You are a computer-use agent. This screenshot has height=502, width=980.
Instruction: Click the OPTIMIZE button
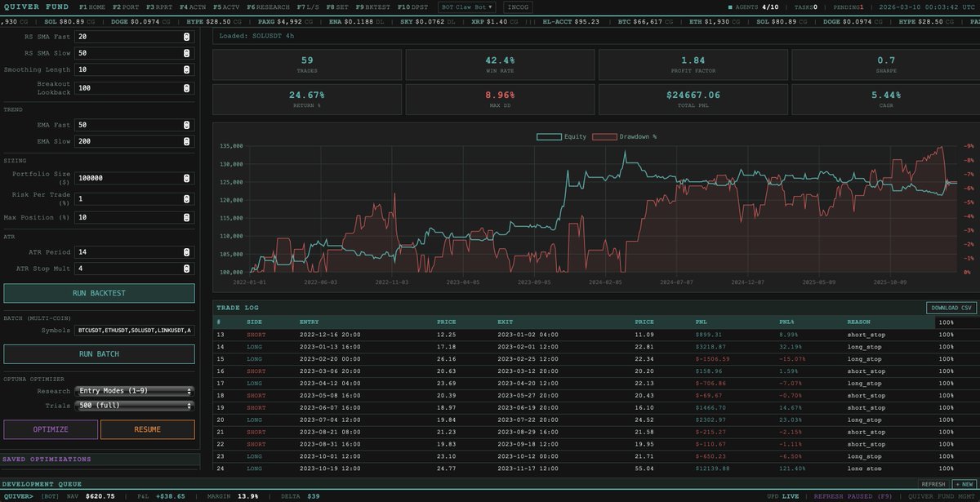(x=51, y=429)
